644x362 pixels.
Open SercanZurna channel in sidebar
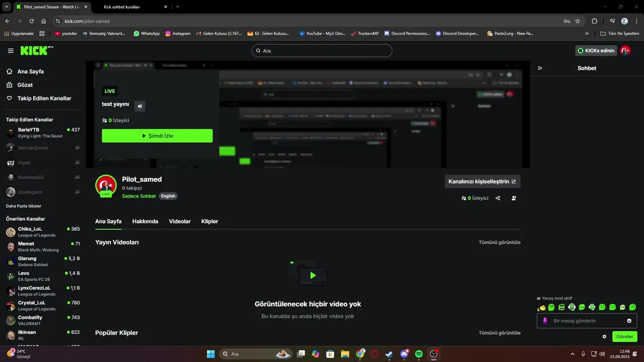(43, 148)
